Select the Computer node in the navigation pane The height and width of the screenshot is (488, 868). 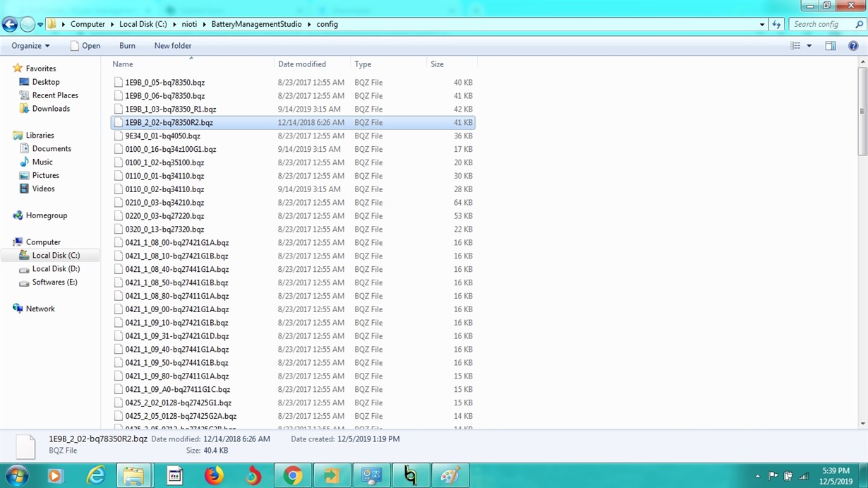coord(43,242)
